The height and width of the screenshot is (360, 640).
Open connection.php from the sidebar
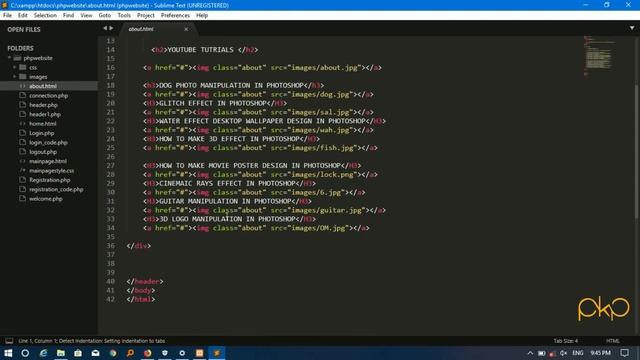click(x=49, y=96)
